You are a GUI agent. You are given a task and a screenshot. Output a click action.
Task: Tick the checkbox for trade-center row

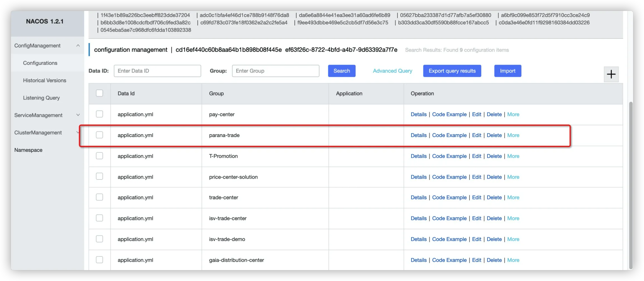(100, 197)
